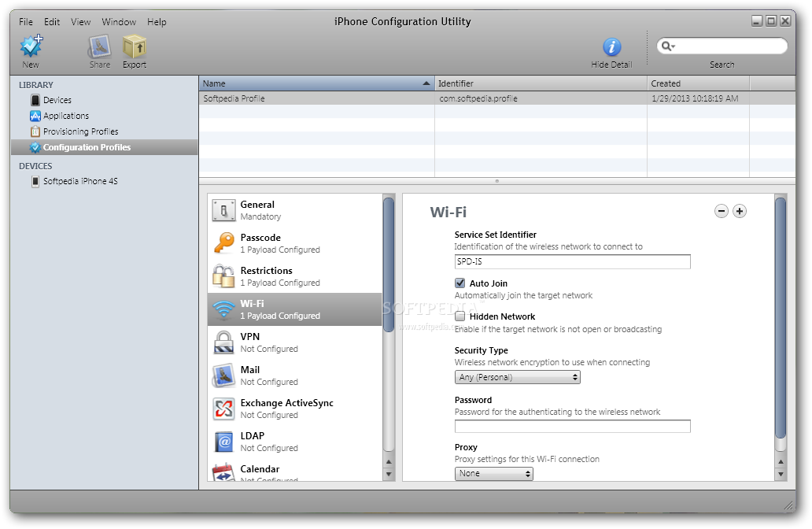Click Wi-Fi detail pane scroll down arrow
The image size is (812, 529).
tap(781, 474)
